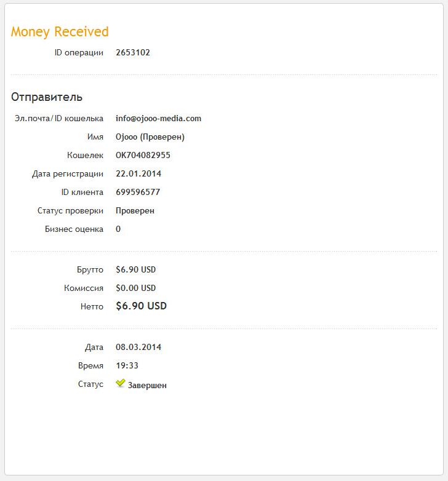Select client ID 699596577

[x=138, y=192]
